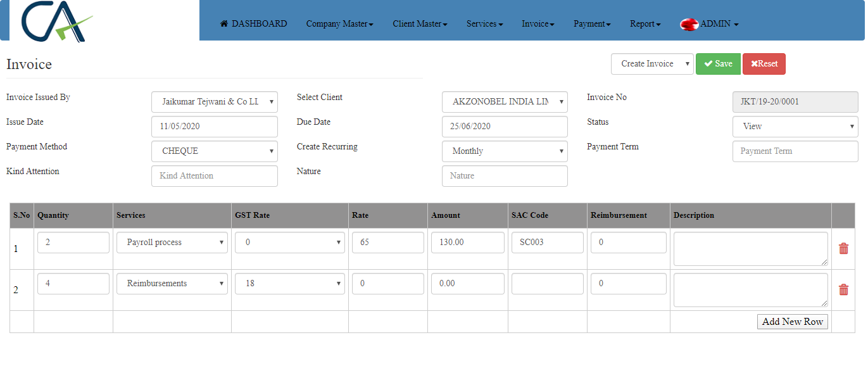The height and width of the screenshot is (385, 868).
Task: Click the Payment Term input
Action: 795,151
